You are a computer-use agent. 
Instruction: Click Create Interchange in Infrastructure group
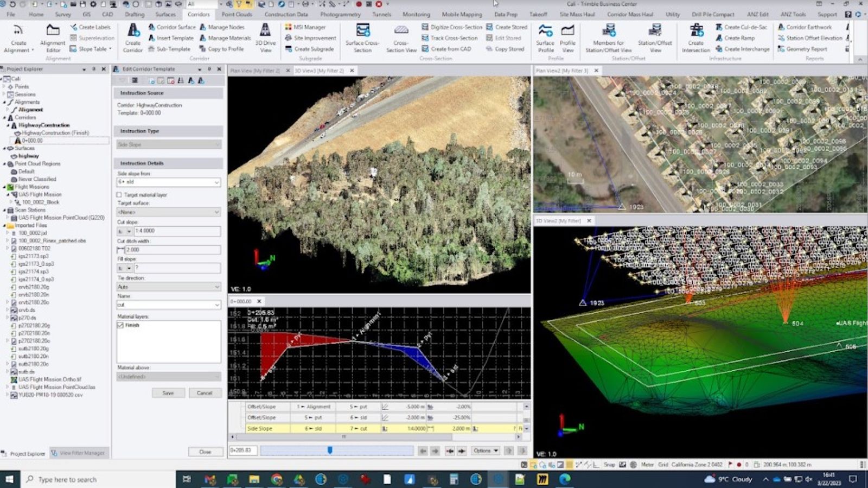coord(742,49)
